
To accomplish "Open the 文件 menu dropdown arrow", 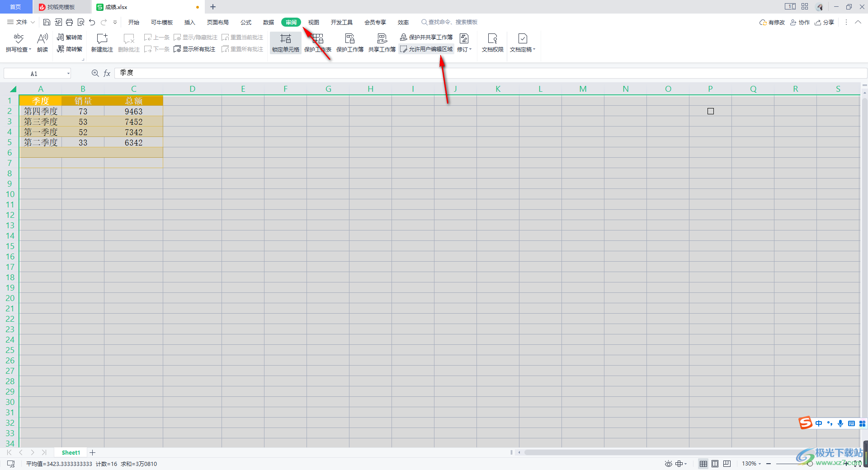I will pyautogui.click(x=33, y=22).
